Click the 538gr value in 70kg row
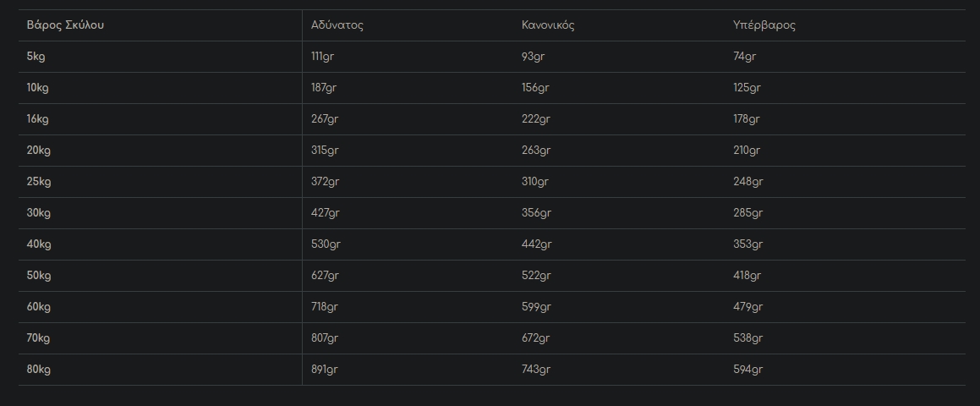 pos(747,338)
